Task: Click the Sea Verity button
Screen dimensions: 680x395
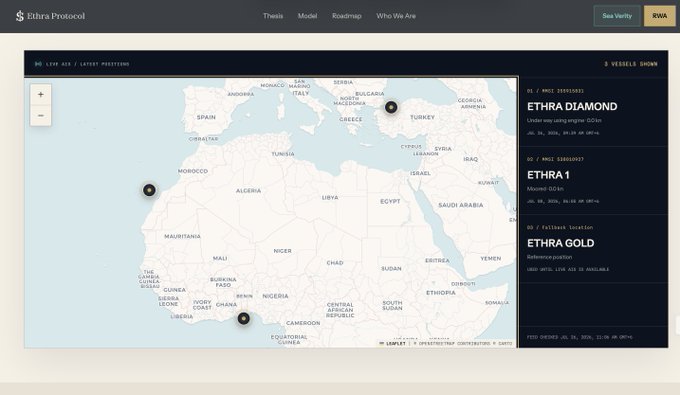Action: pos(617,16)
